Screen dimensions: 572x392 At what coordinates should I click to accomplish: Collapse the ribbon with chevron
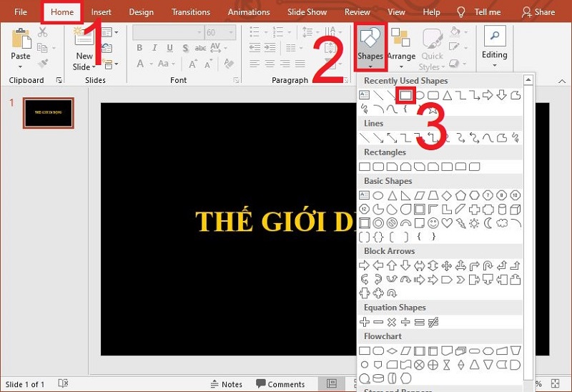(562, 81)
